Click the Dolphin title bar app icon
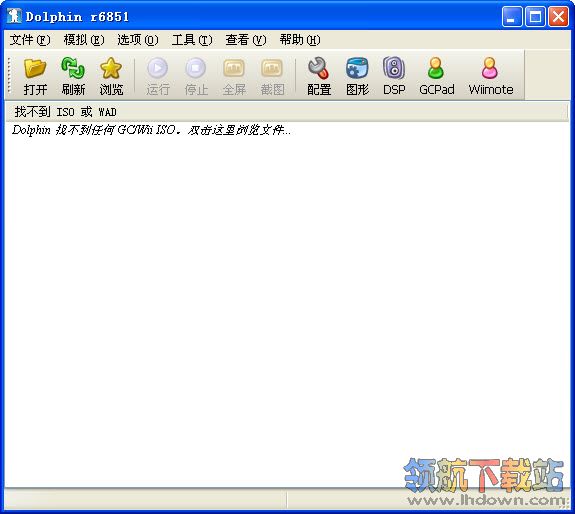 point(14,16)
